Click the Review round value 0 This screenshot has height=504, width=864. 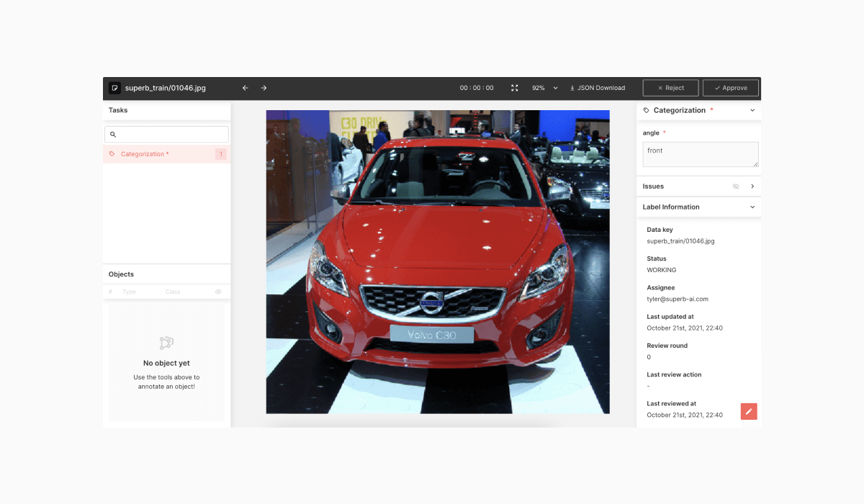coord(649,357)
